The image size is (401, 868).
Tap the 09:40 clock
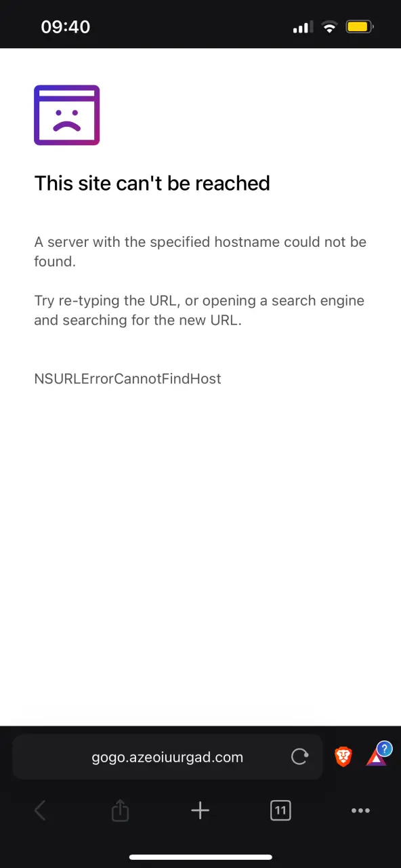pyautogui.click(x=66, y=27)
